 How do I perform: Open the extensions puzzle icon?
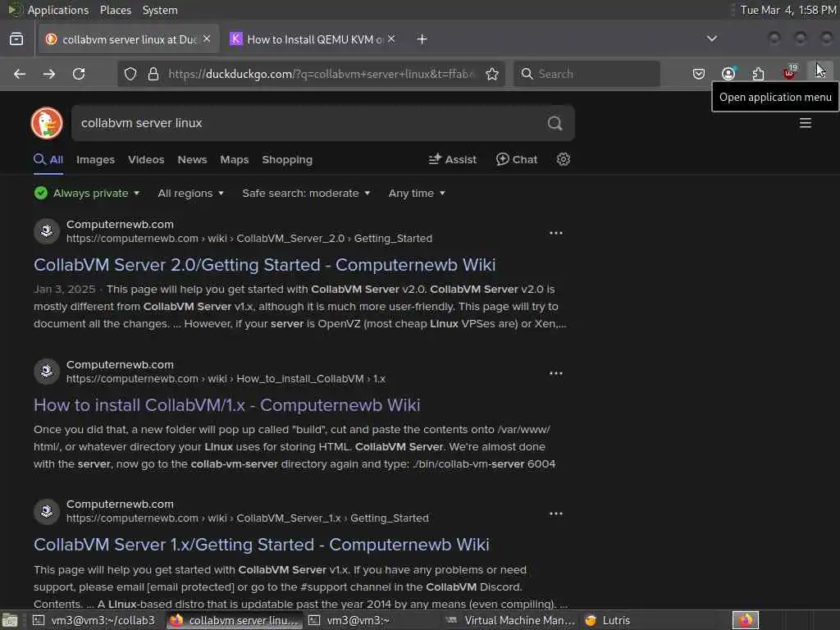pos(758,74)
